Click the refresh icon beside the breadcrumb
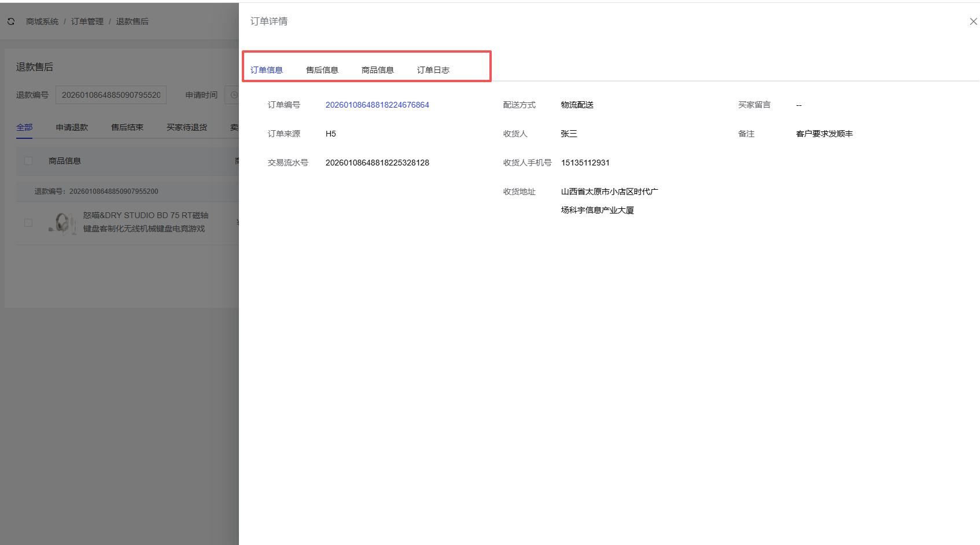 coord(11,21)
